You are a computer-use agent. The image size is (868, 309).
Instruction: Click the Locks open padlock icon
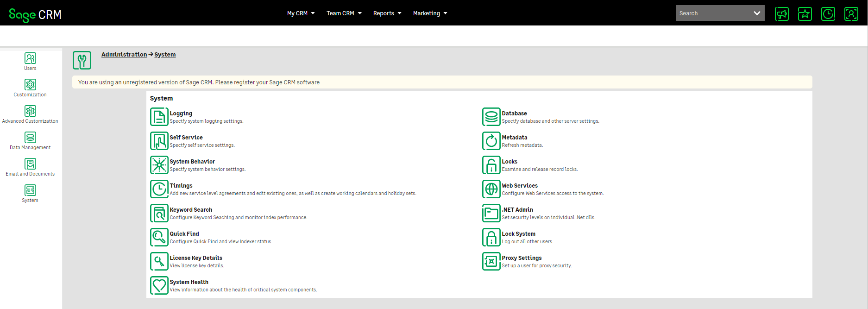[491, 165]
